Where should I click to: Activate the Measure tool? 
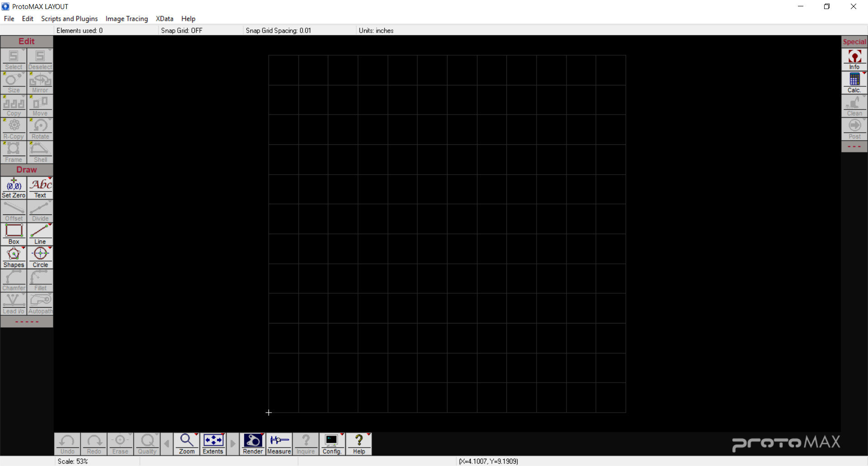(279, 444)
